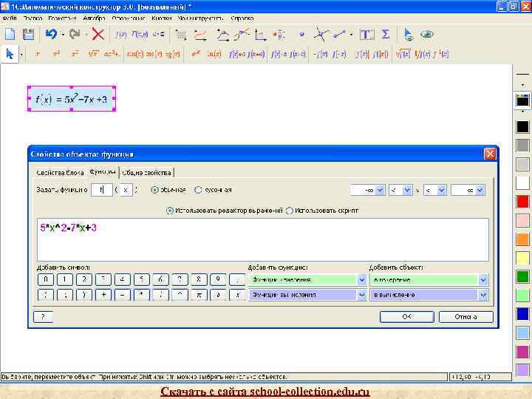Open the Алгебра menu
This screenshot has height=399, width=532.
(x=94, y=18)
